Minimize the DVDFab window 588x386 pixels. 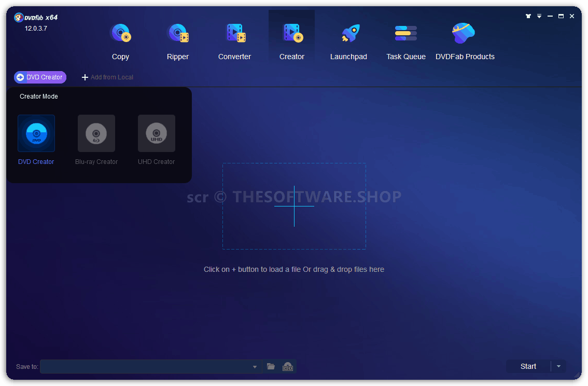coord(550,16)
